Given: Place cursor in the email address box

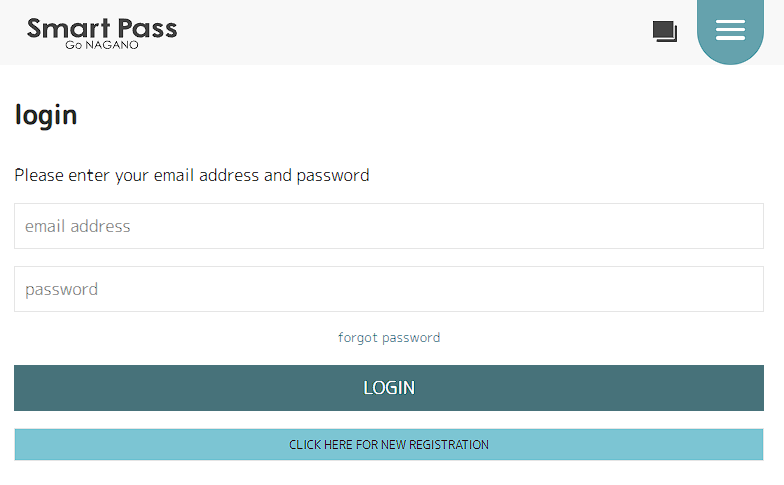Looking at the screenshot, I should pos(389,226).
